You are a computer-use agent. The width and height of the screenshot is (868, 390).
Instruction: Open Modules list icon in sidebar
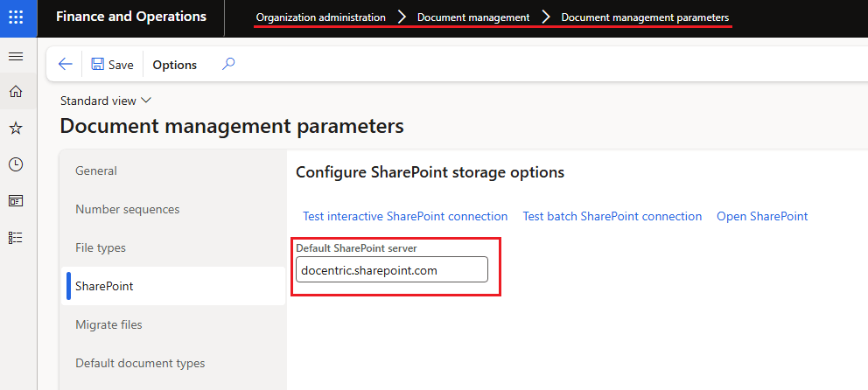16,237
